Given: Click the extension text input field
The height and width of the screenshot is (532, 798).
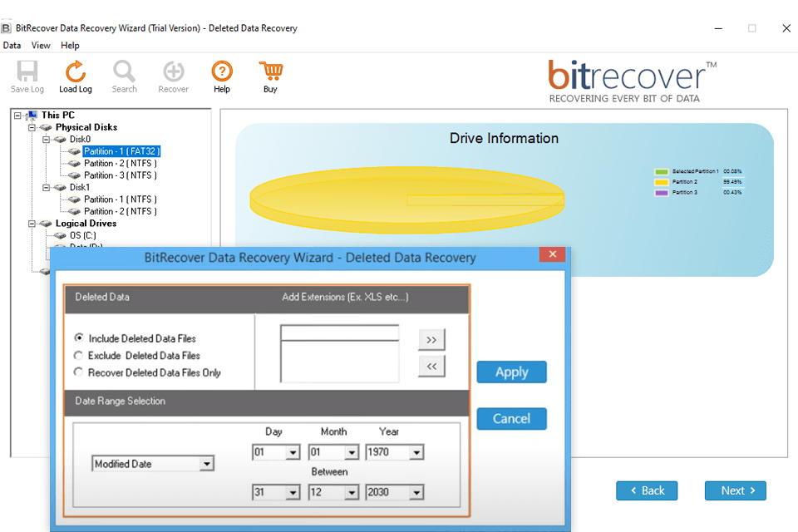Looking at the screenshot, I should coord(339,333).
